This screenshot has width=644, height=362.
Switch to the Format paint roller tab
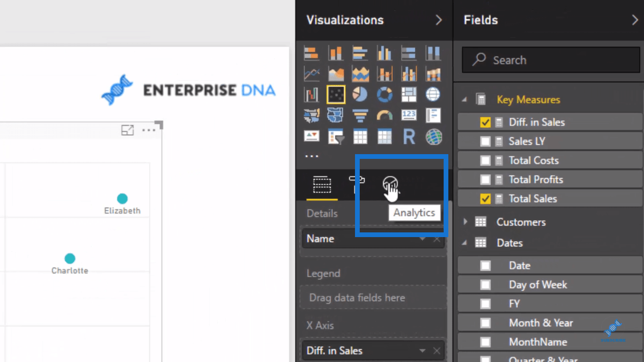tap(356, 184)
